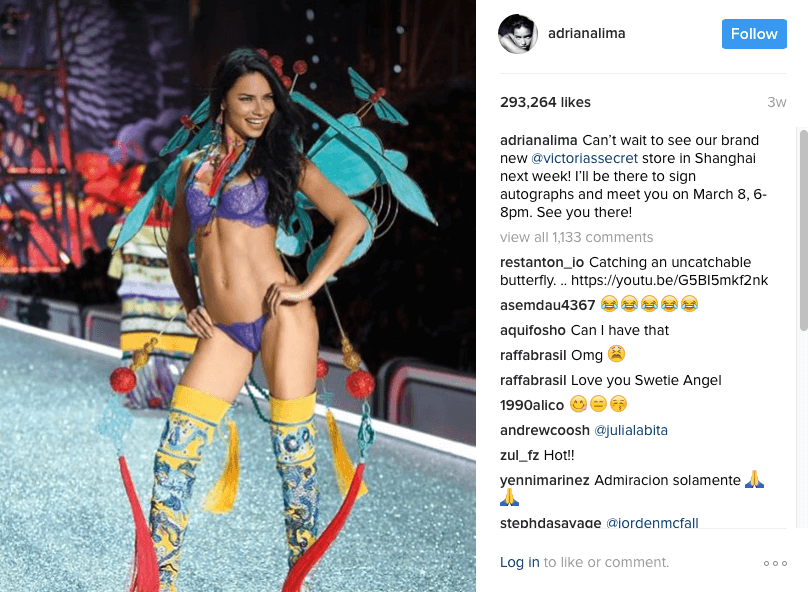Click the adrianalima profile avatar
This screenshot has height=592, width=808.
coord(518,33)
